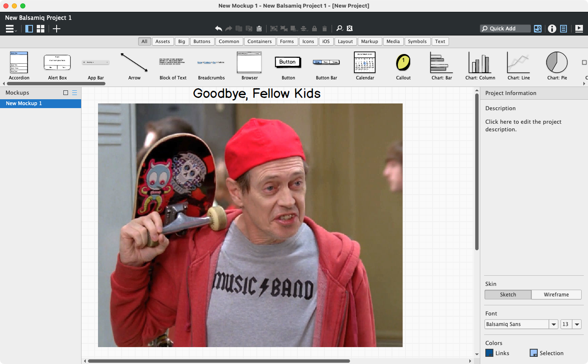Toggle the navigator panel icon
Image resolution: width=588 pixels, height=364 pixels.
29,29
